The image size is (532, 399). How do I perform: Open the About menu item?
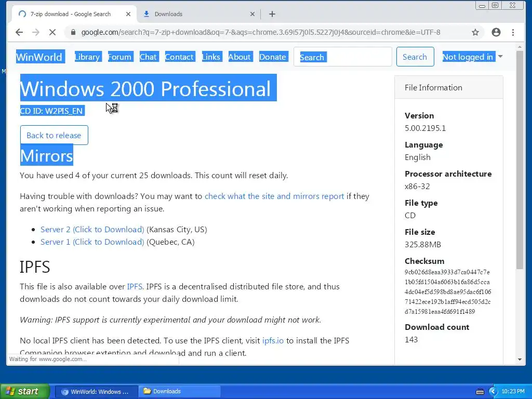pos(239,57)
